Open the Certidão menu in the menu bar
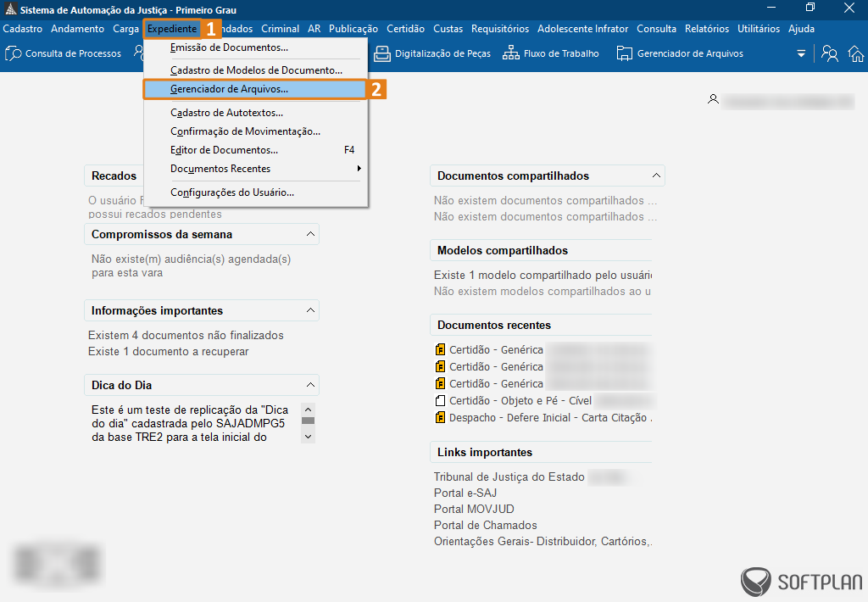The image size is (868, 602). pyautogui.click(x=406, y=29)
